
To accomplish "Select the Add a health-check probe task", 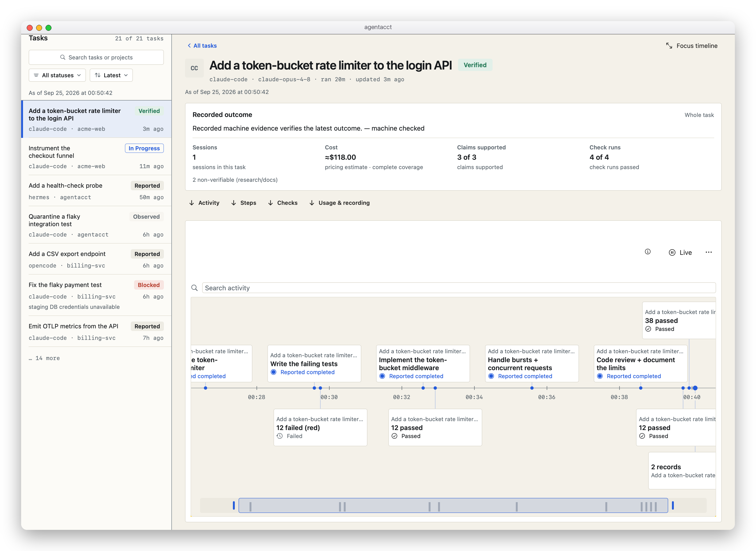I will coord(96,191).
